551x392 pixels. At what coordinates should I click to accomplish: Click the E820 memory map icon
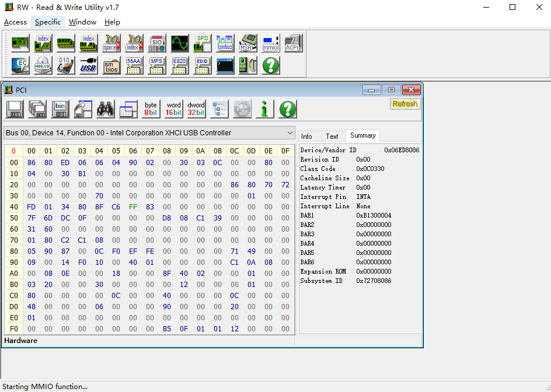click(x=179, y=65)
